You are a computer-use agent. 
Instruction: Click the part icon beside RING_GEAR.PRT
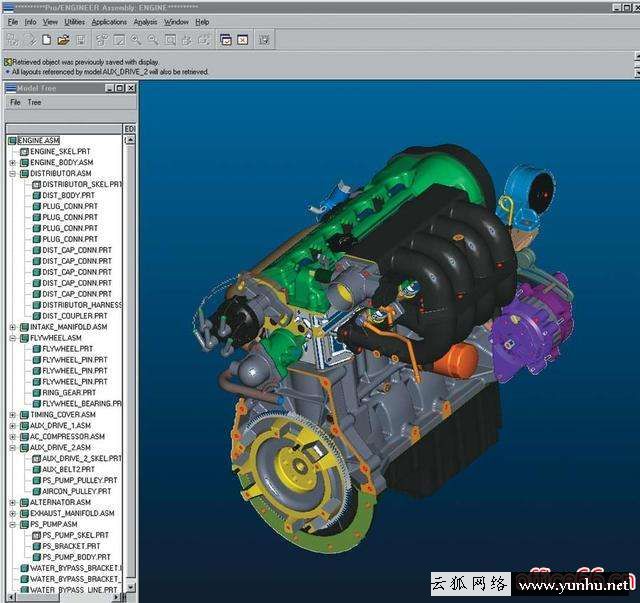point(37,392)
